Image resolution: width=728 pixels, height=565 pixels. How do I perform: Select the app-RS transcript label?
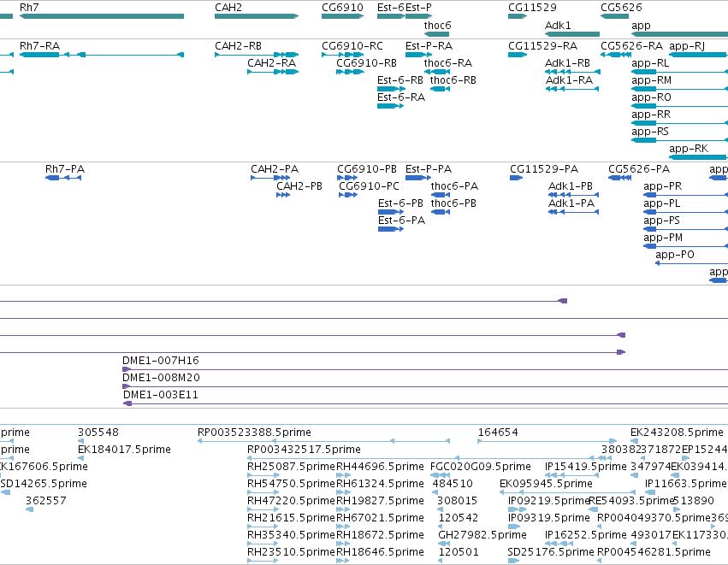coord(650,132)
